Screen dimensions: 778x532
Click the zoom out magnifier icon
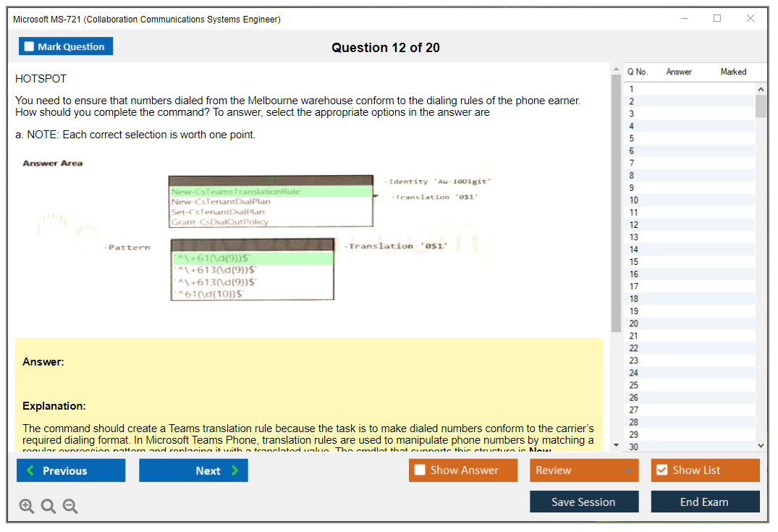(x=70, y=506)
